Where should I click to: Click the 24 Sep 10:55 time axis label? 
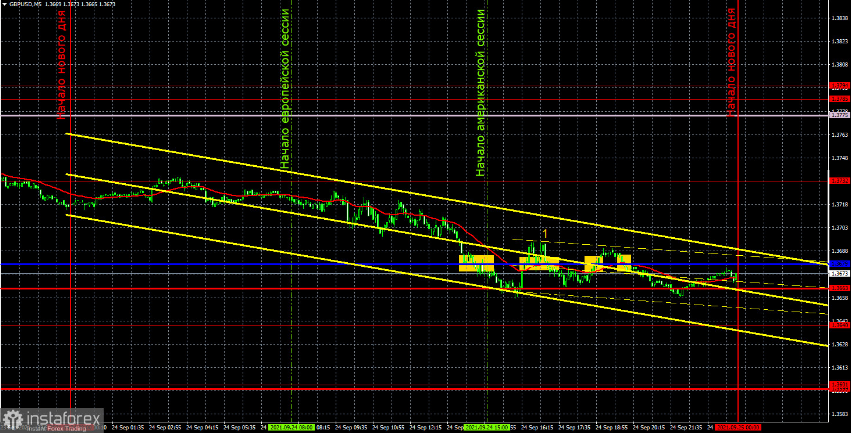pyautogui.click(x=389, y=428)
